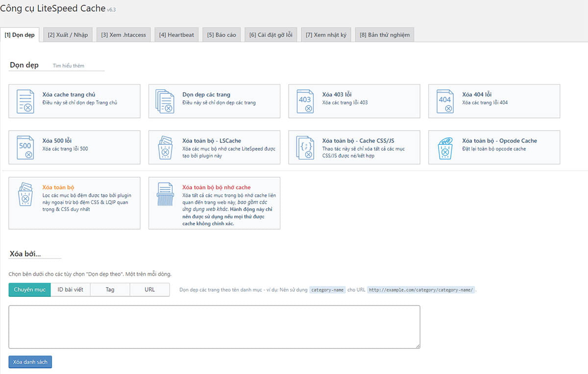Viewport: 588px width, 374px height.
Task: Click the v6.3 version label
Action: pyautogui.click(x=111, y=10)
